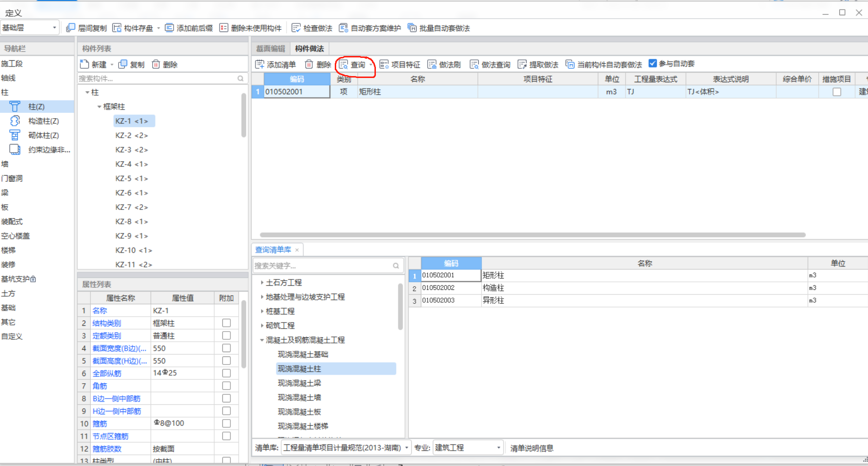Toggle 附加 checkbox for 结构类别
Screen dimensions: 868x466
pos(227,323)
